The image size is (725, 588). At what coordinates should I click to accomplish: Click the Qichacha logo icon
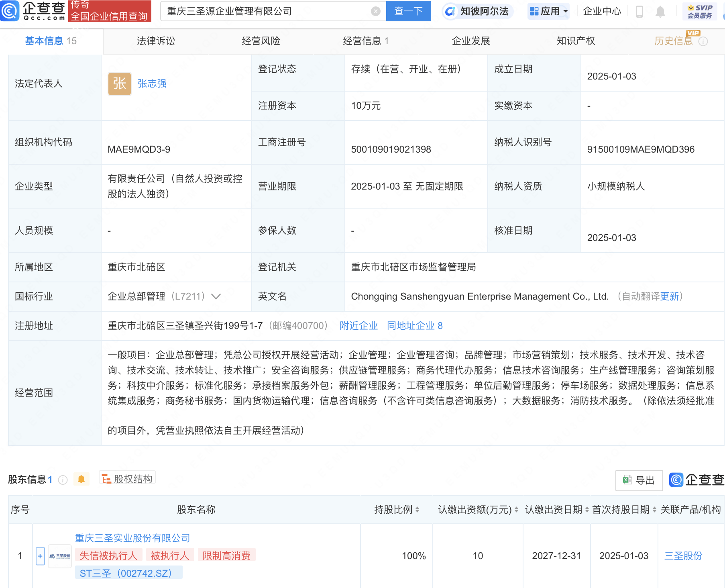pyautogui.click(x=10, y=11)
